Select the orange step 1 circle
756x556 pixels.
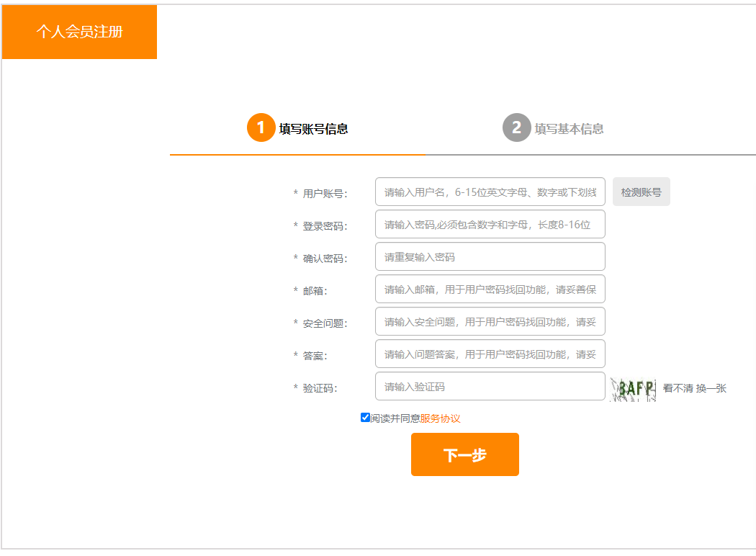click(261, 128)
